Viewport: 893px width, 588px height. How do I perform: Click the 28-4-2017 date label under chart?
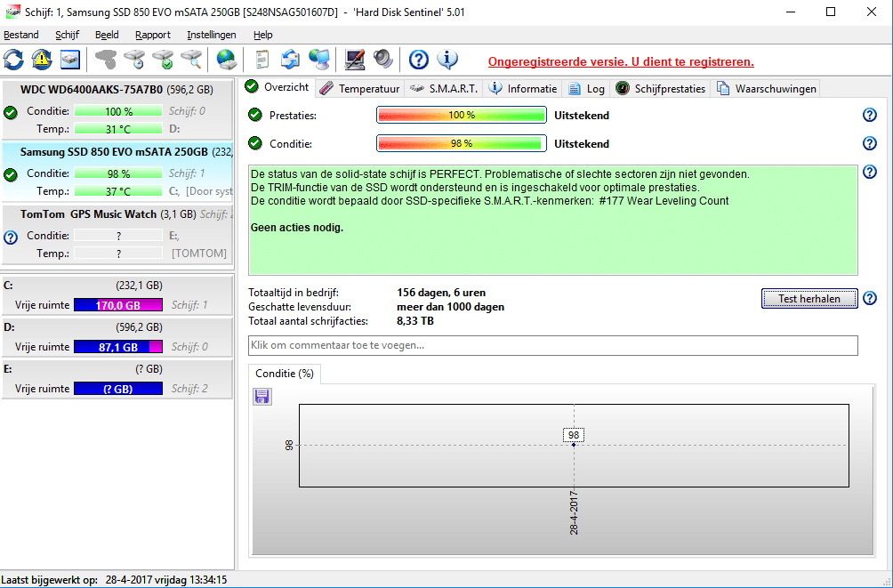pos(574,512)
